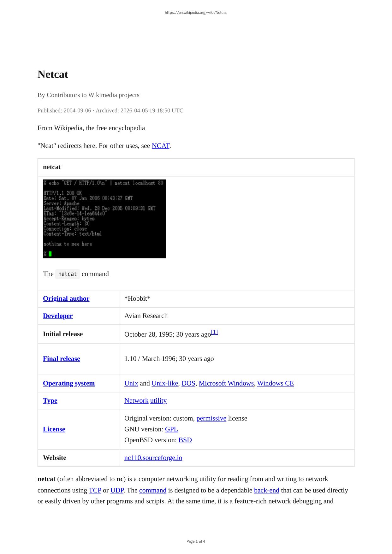Open the Microsoft Windows link
The height and width of the screenshot is (554, 392).
[x=226, y=383]
